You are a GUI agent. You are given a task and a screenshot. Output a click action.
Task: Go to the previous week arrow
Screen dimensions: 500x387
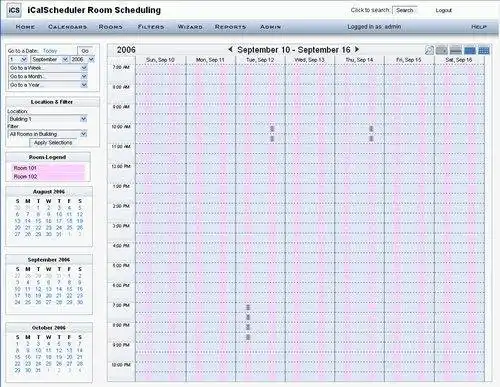pos(230,49)
